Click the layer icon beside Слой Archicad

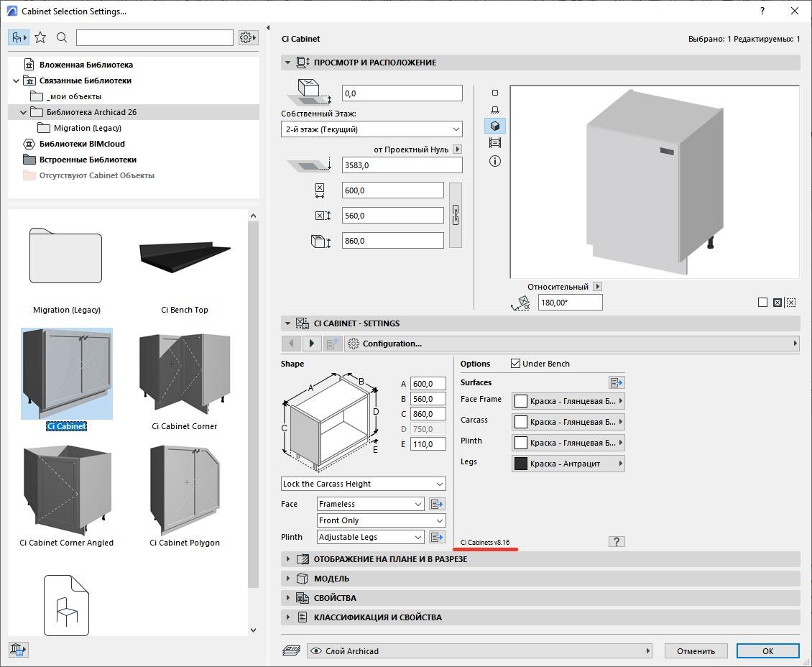point(292,651)
